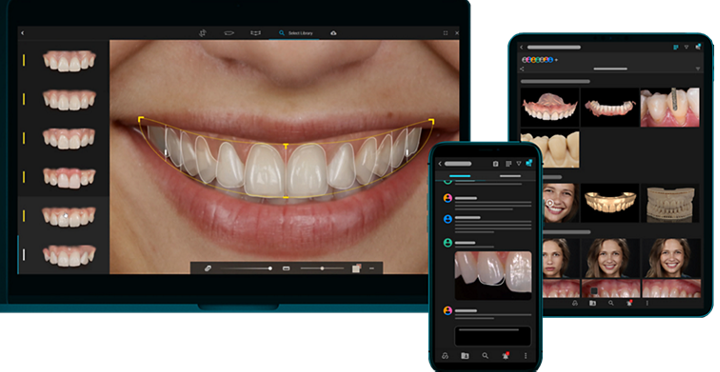Viewport: 720px width, 372px height.
Task: Go back using the laptop app's back arrow
Action: pos(22,33)
